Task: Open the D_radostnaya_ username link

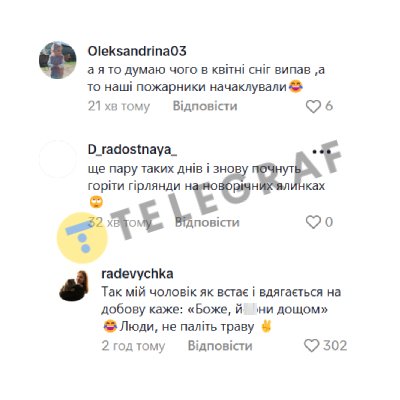Action: pos(132,150)
